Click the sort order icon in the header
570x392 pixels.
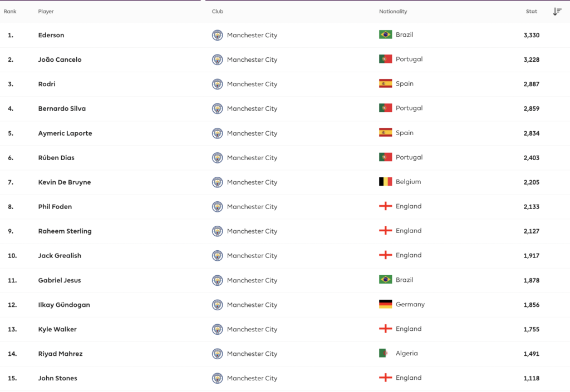click(557, 11)
